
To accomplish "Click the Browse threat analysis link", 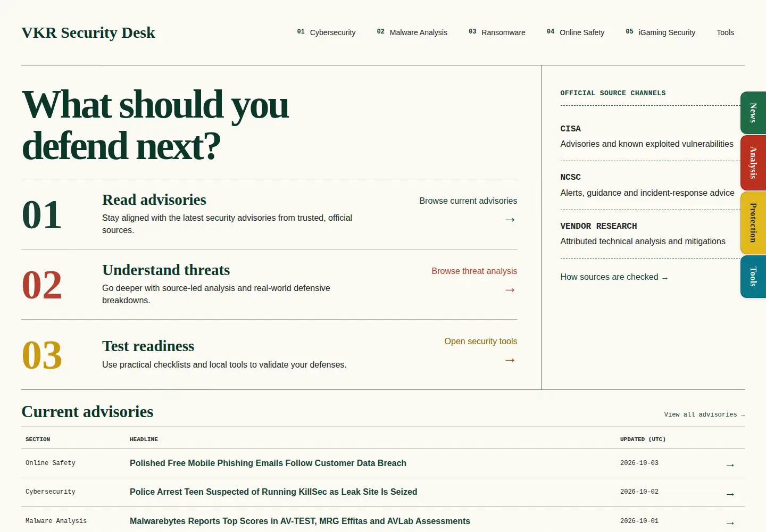I will point(474,271).
